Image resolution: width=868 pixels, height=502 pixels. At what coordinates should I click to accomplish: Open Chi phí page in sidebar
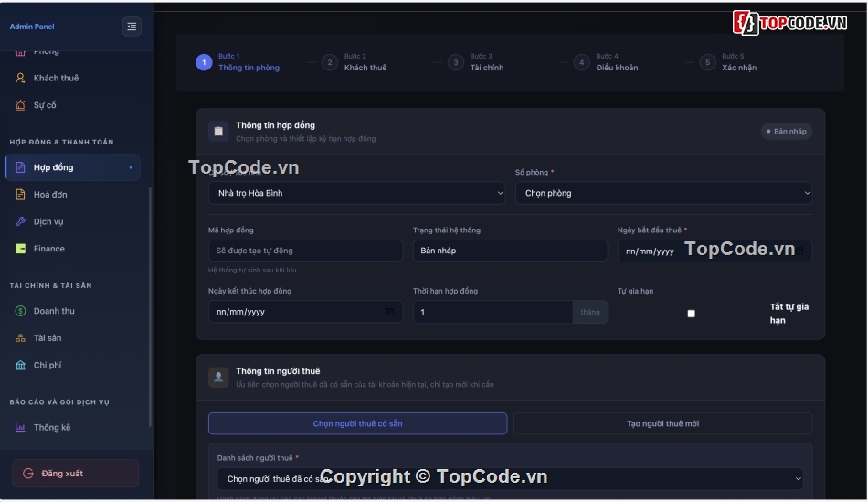click(72, 365)
